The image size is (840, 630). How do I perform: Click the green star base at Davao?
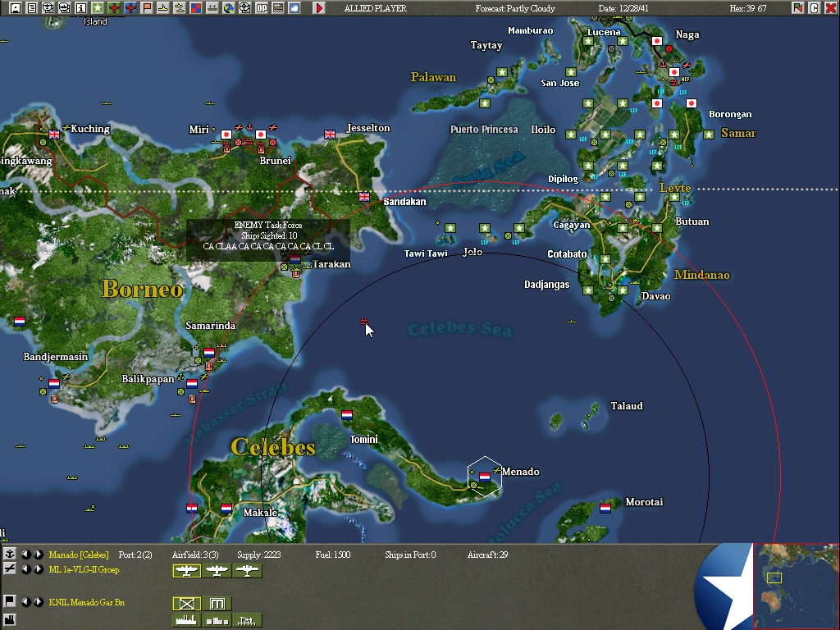(623, 290)
